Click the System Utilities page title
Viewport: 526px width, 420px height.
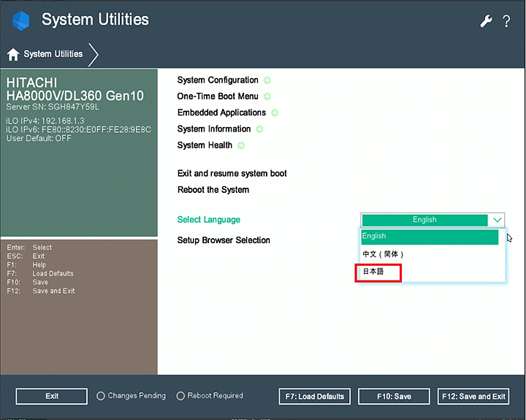(95, 20)
